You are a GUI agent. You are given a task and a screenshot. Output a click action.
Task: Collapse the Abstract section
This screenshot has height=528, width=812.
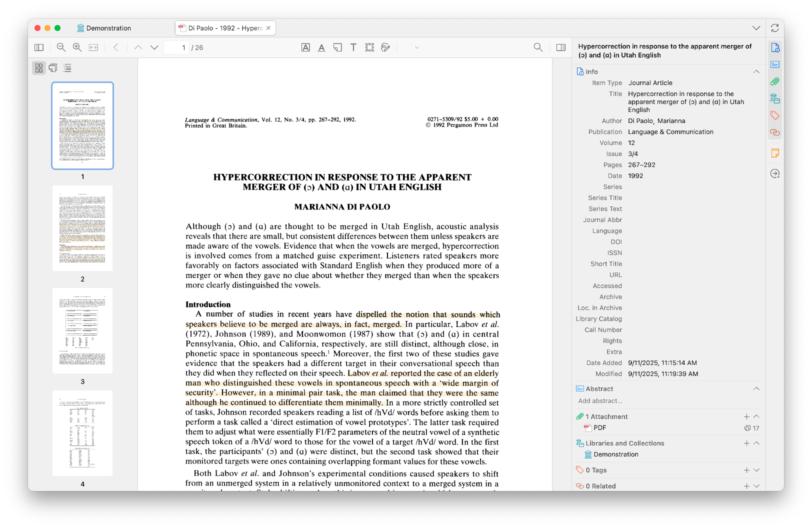756,389
